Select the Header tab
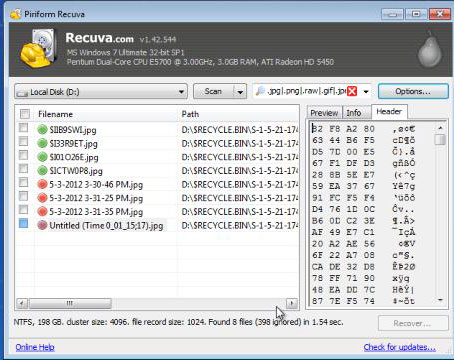The height and width of the screenshot is (360, 454). click(389, 112)
